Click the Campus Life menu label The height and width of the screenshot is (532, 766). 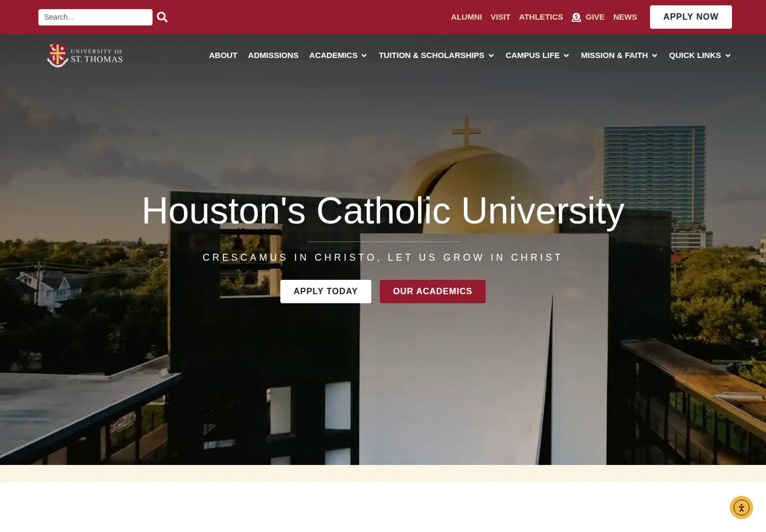point(532,55)
